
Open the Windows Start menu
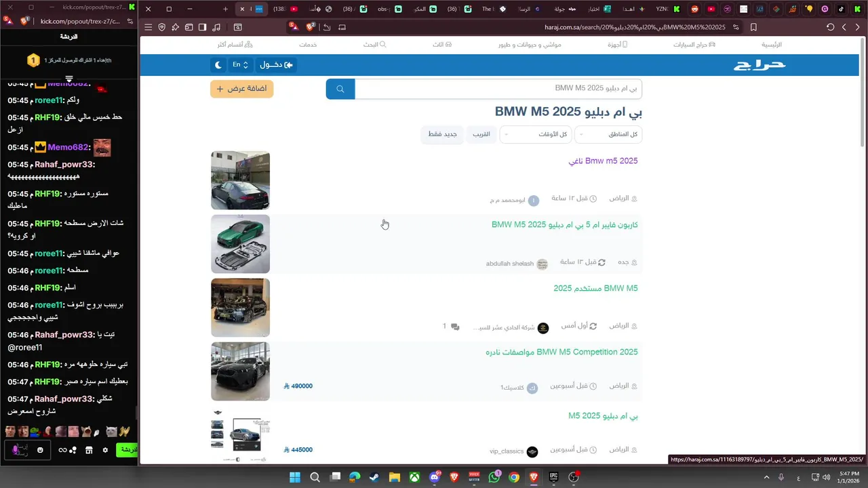[x=295, y=477]
